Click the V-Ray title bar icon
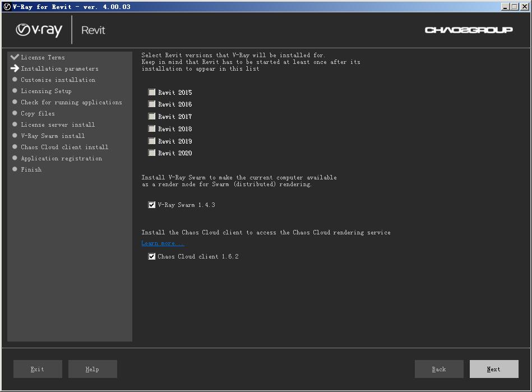 7,6
